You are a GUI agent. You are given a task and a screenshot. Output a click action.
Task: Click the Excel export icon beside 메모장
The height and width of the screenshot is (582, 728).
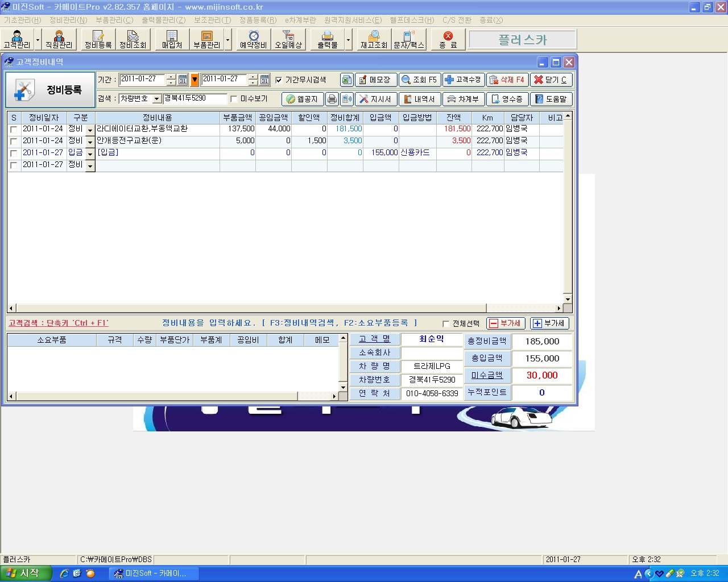click(347, 80)
